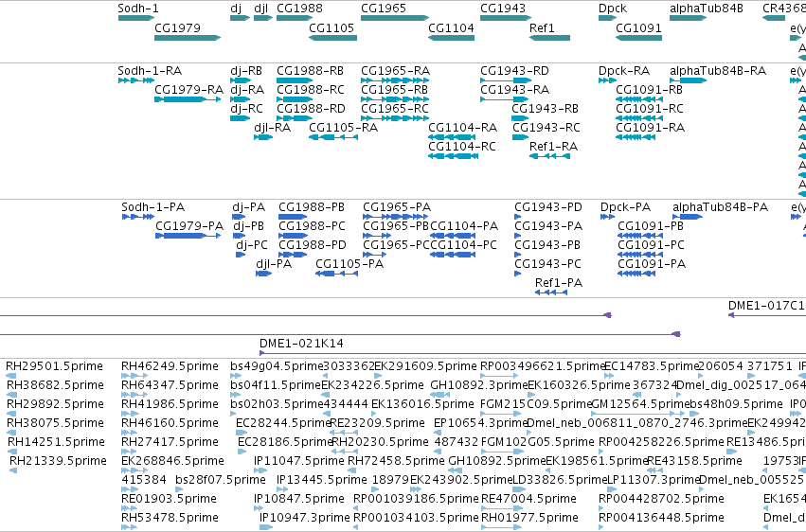Click the Sodh-1-PA protein label
Image resolution: width=806 pixels, height=532 pixels.
coord(153,207)
